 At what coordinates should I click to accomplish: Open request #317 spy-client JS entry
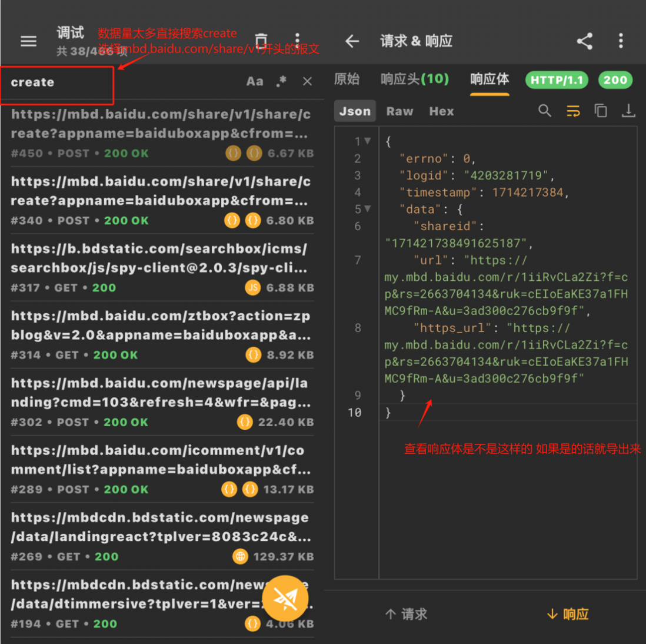(162, 268)
